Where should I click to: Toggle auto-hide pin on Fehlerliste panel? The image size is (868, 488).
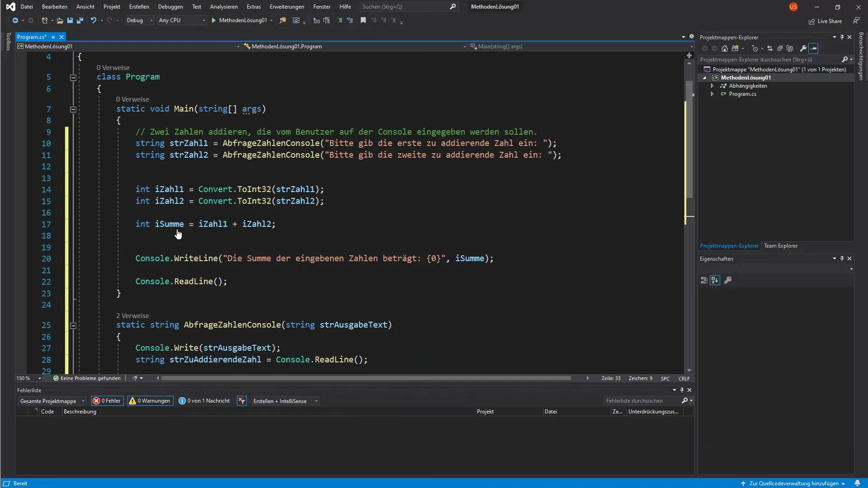[x=682, y=390]
